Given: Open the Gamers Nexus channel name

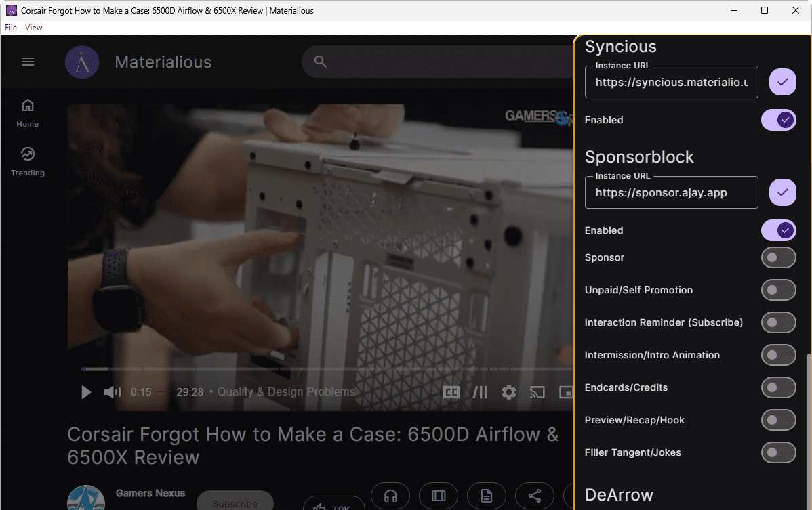Looking at the screenshot, I should [150, 494].
